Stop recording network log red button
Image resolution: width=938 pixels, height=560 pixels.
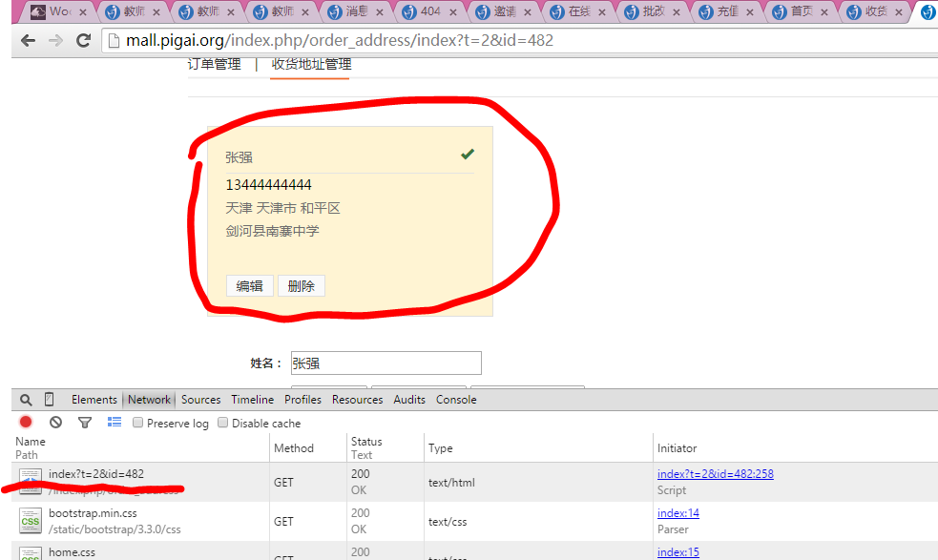[26, 423]
